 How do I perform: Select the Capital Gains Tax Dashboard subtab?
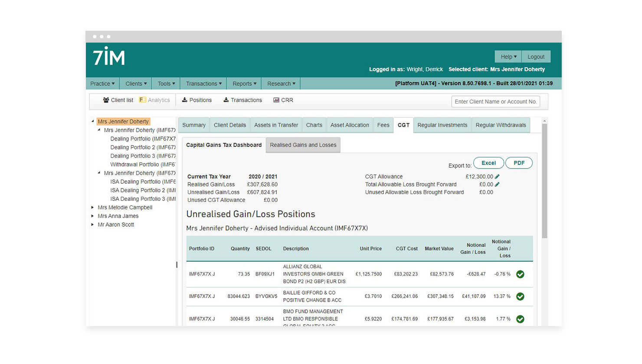(x=224, y=145)
